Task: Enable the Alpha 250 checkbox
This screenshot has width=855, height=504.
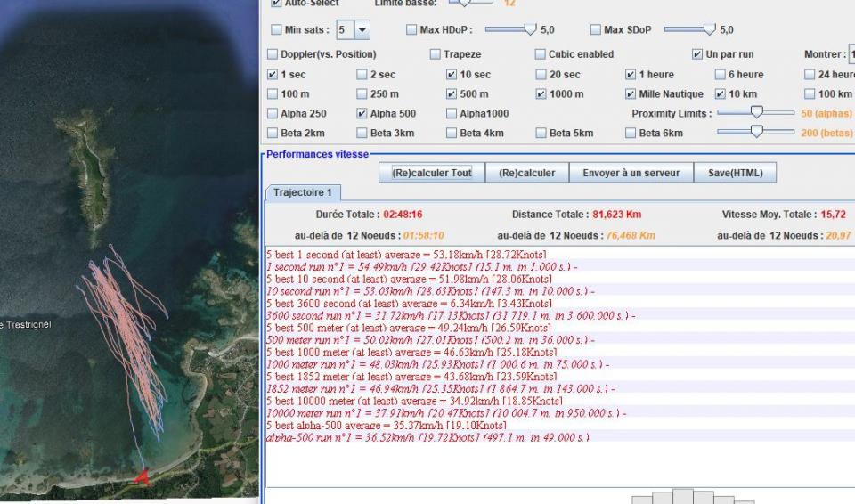Action: tap(273, 113)
